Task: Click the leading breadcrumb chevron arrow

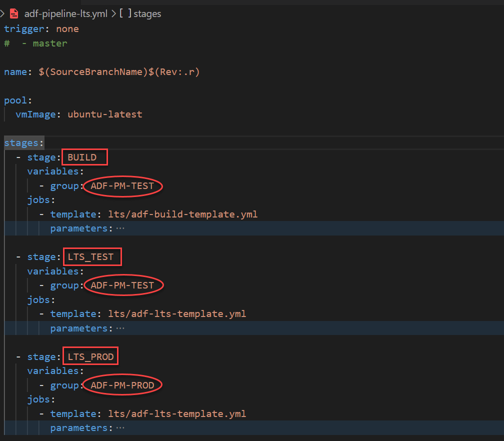Action: (3, 13)
